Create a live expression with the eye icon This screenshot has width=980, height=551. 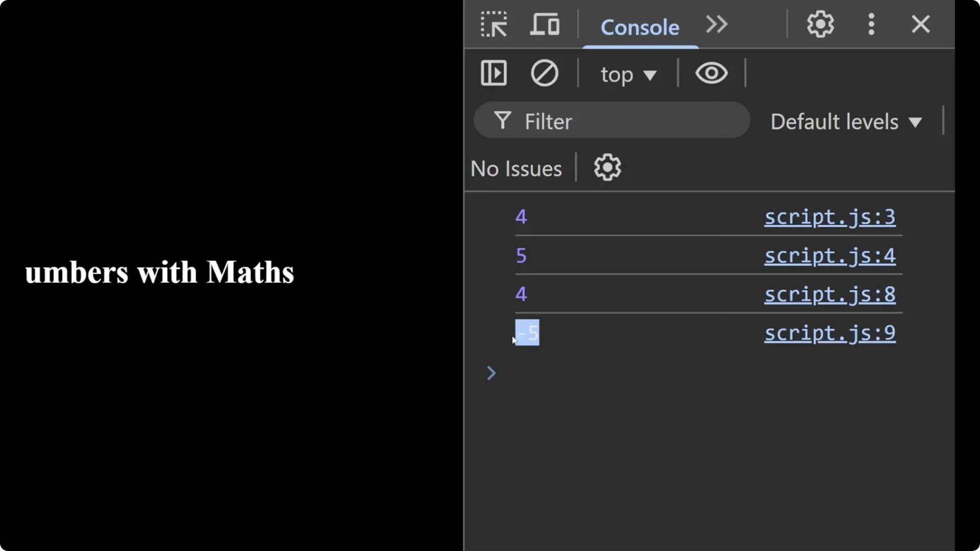point(711,73)
